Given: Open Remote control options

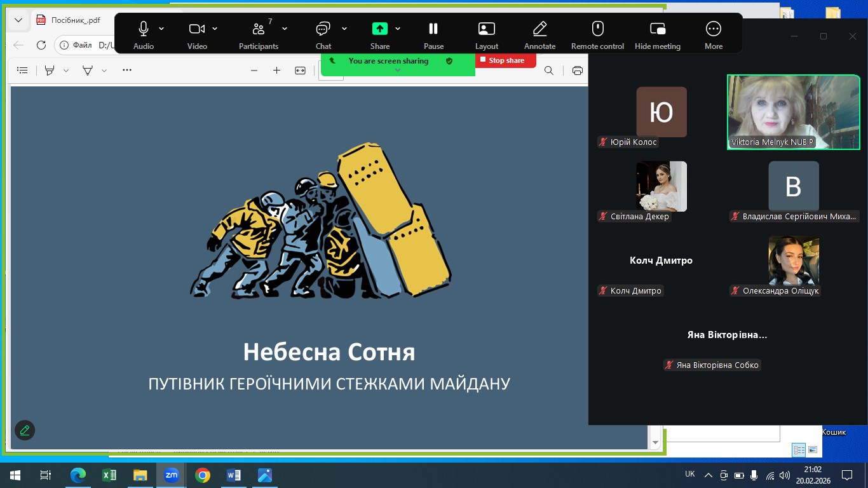Looking at the screenshot, I should tap(597, 35).
